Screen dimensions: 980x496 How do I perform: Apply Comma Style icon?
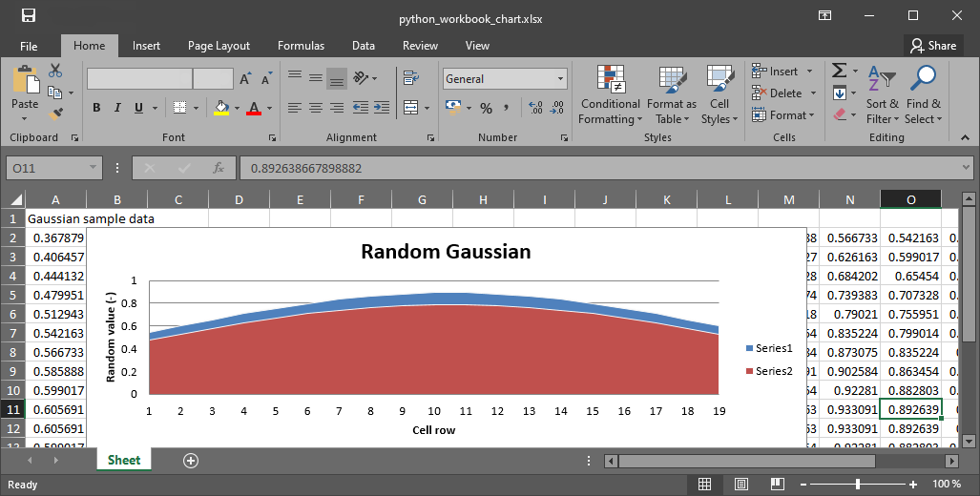coord(507,108)
